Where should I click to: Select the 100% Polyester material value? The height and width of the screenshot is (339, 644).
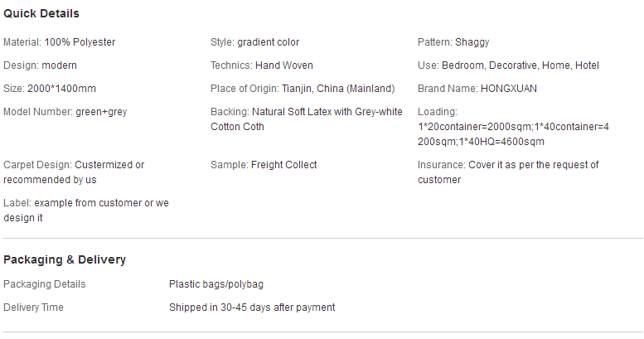click(x=80, y=42)
